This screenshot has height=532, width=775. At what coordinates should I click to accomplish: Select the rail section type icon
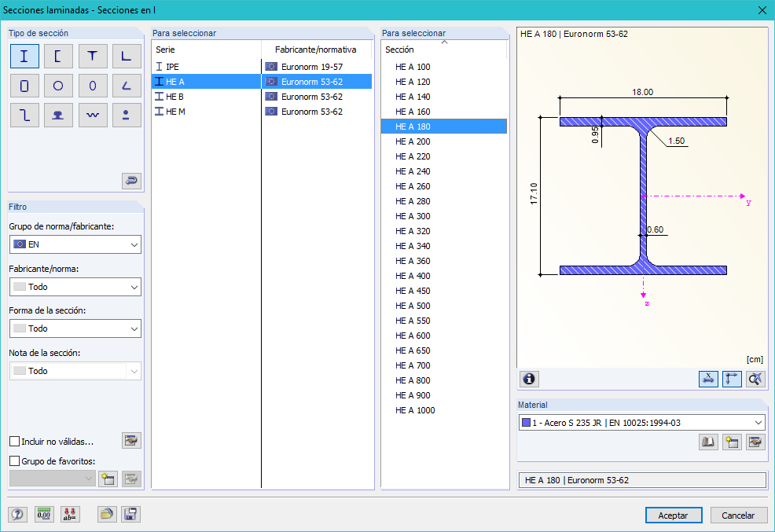[58, 115]
